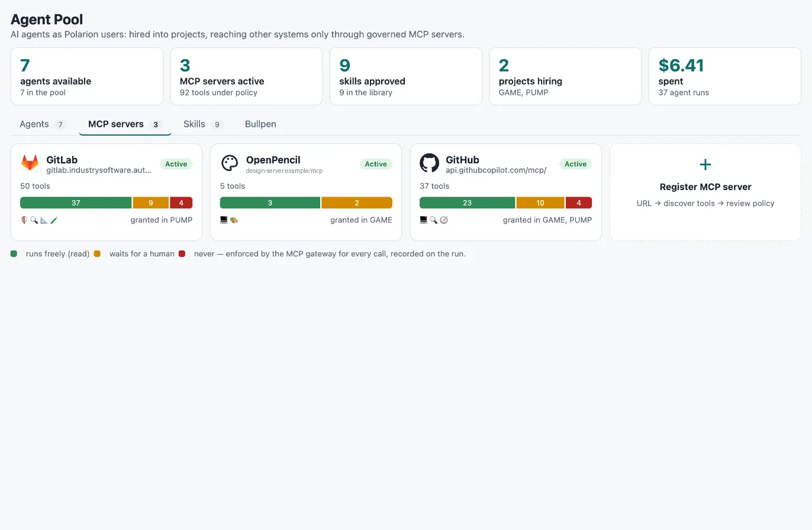Click OpenPencil's green 3 policy segment
The width and height of the screenshot is (812, 530).
point(270,203)
